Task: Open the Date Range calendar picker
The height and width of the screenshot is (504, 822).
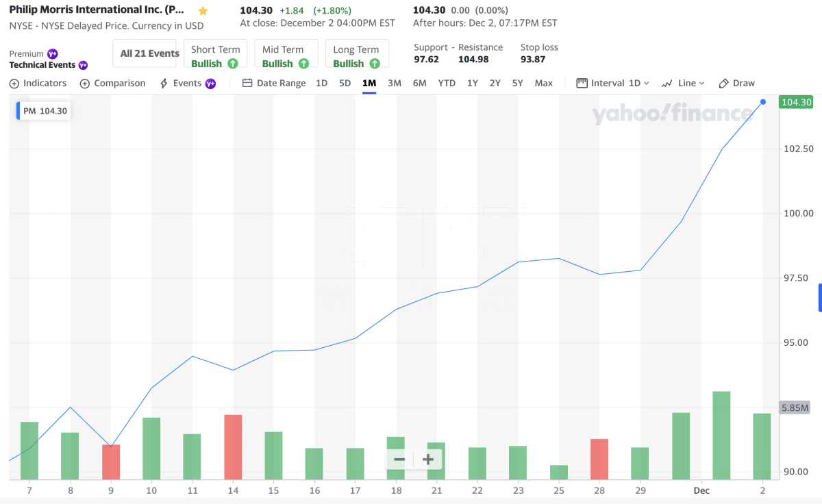Action: 275,83
